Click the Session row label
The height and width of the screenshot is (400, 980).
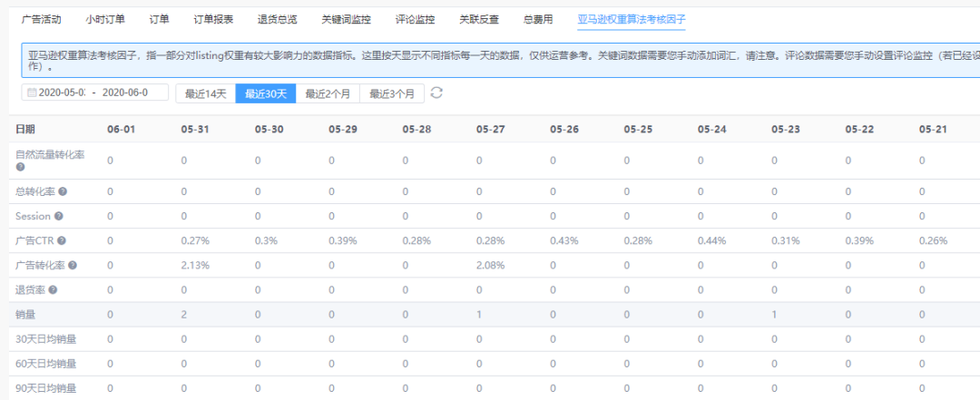tap(34, 216)
